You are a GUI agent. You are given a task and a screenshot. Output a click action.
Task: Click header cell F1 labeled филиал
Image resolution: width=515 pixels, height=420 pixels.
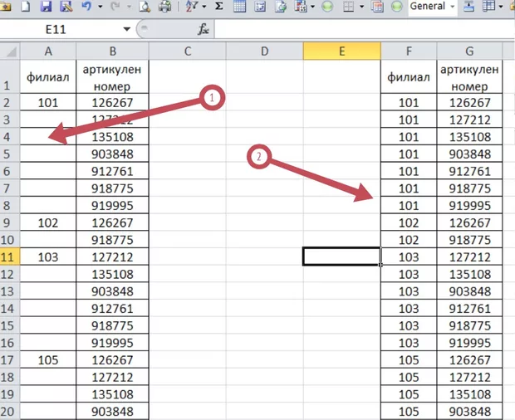[x=409, y=78]
